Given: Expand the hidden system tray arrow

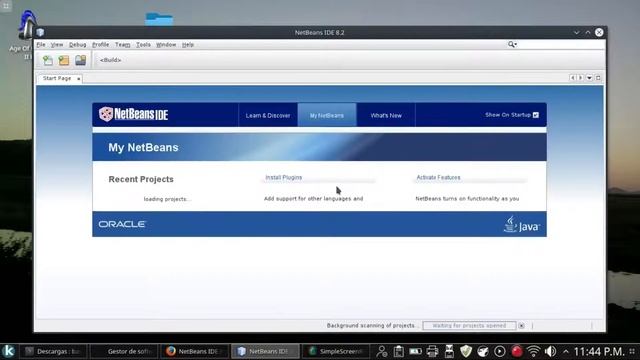Looking at the screenshot, I should 566,351.
